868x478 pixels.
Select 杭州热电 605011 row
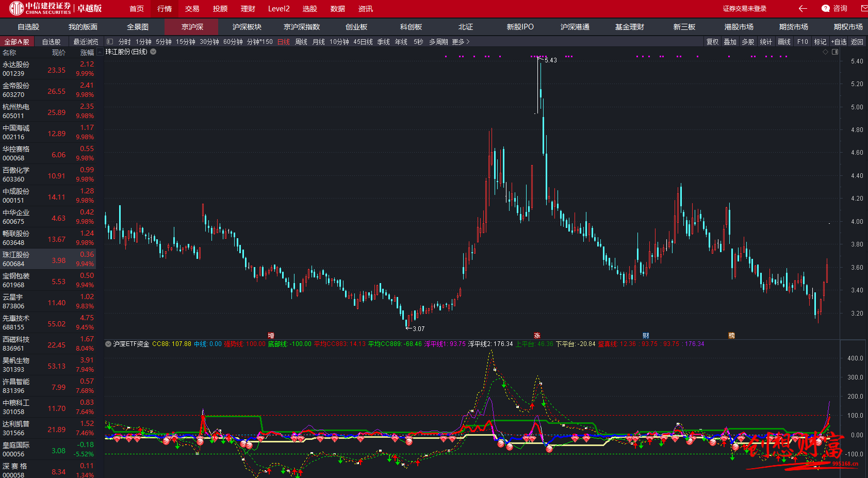tap(48, 111)
